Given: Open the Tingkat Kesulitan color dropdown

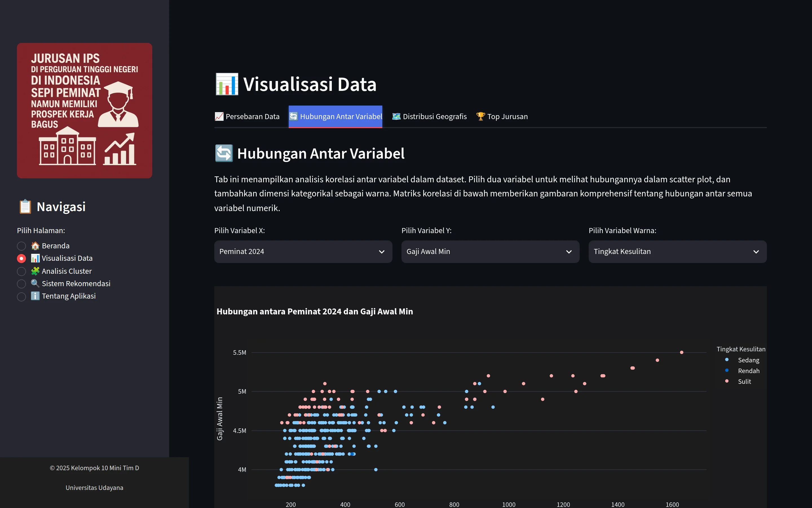Looking at the screenshot, I should coord(678,252).
